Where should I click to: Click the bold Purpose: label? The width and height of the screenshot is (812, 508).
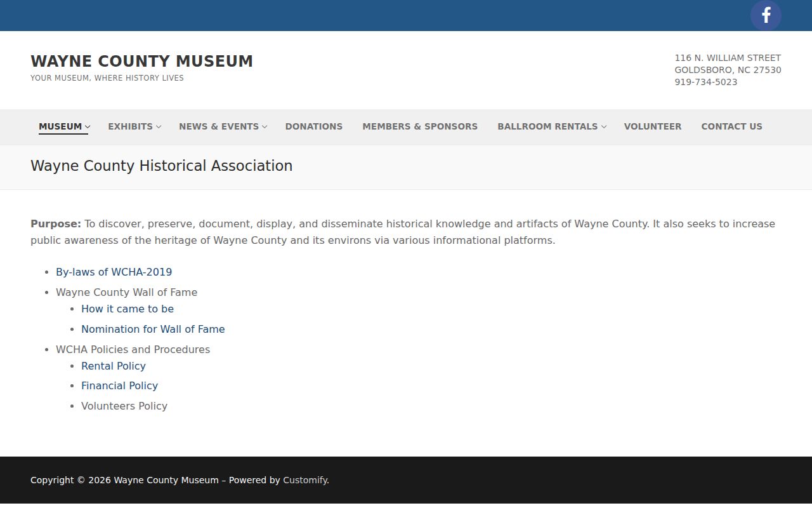pos(56,224)
